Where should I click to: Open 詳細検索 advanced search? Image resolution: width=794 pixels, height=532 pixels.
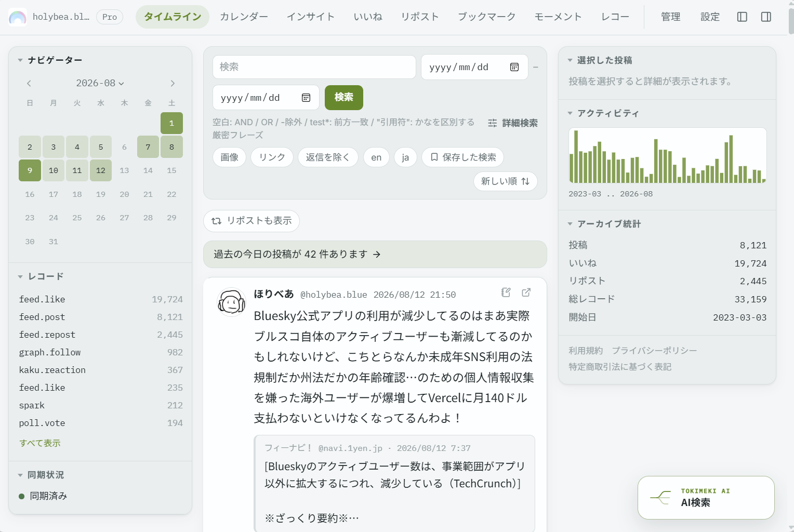click(x=513, y=123)
